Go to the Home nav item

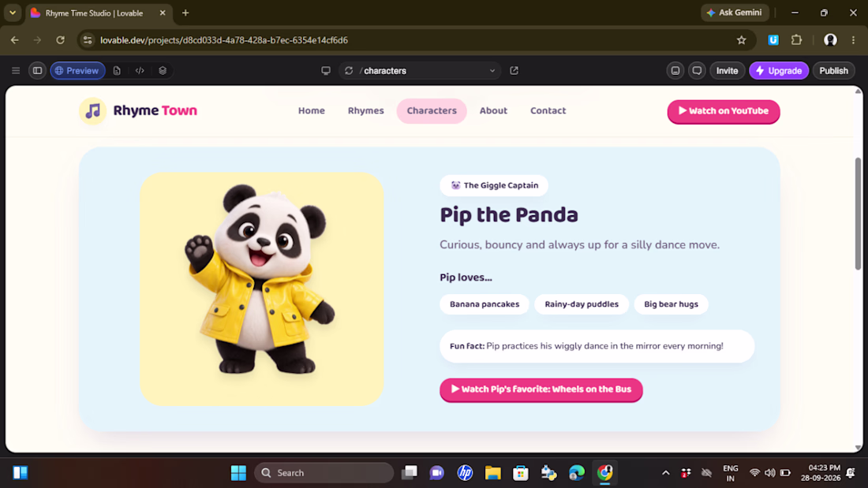pyautogui.click(x=312, y=110)
